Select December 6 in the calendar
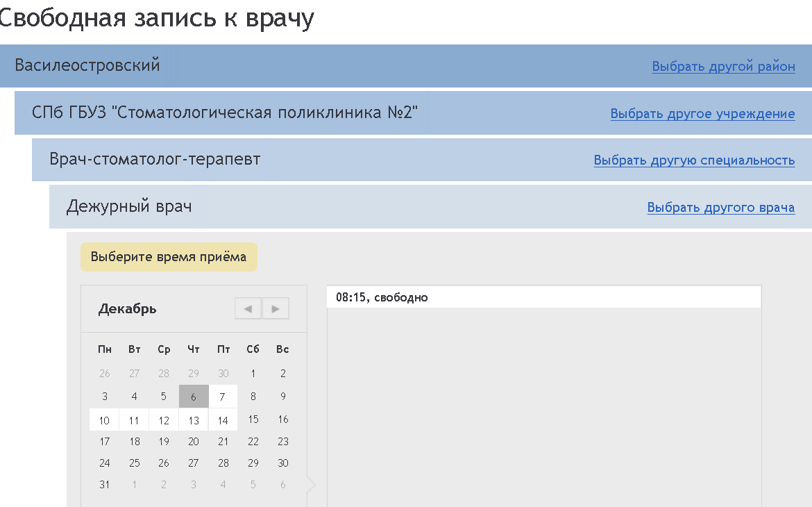The width and height of the screenshot is (812, 507). pos(194,397)
